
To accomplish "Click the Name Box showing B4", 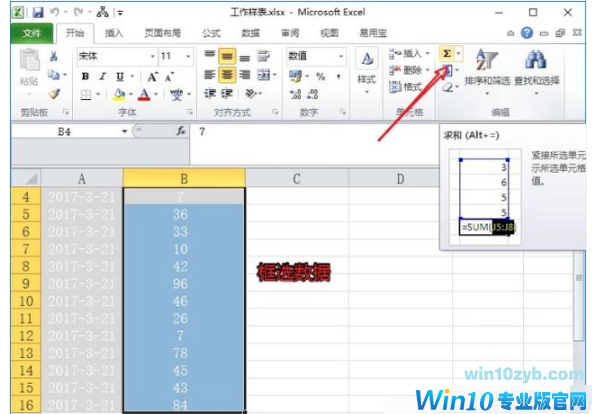I will tap(64, 132).
